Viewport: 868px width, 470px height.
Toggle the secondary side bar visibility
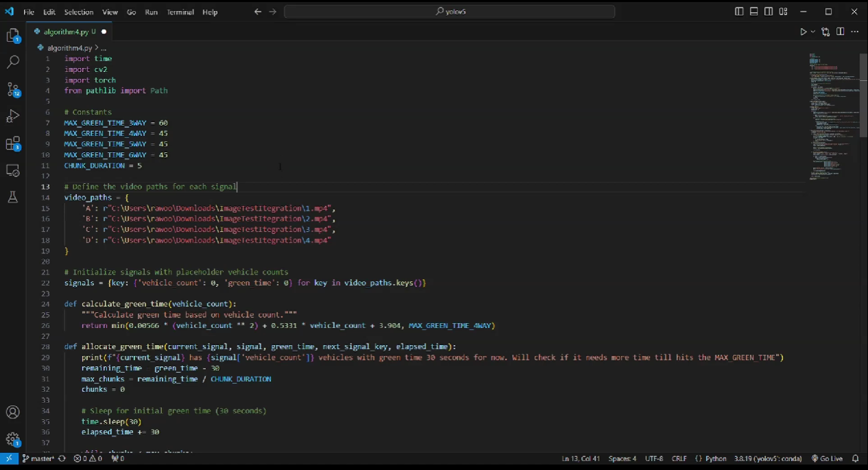(769, 12)
